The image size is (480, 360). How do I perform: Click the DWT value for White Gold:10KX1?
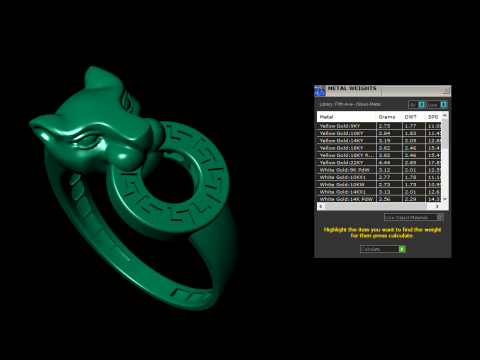(414, 177)
